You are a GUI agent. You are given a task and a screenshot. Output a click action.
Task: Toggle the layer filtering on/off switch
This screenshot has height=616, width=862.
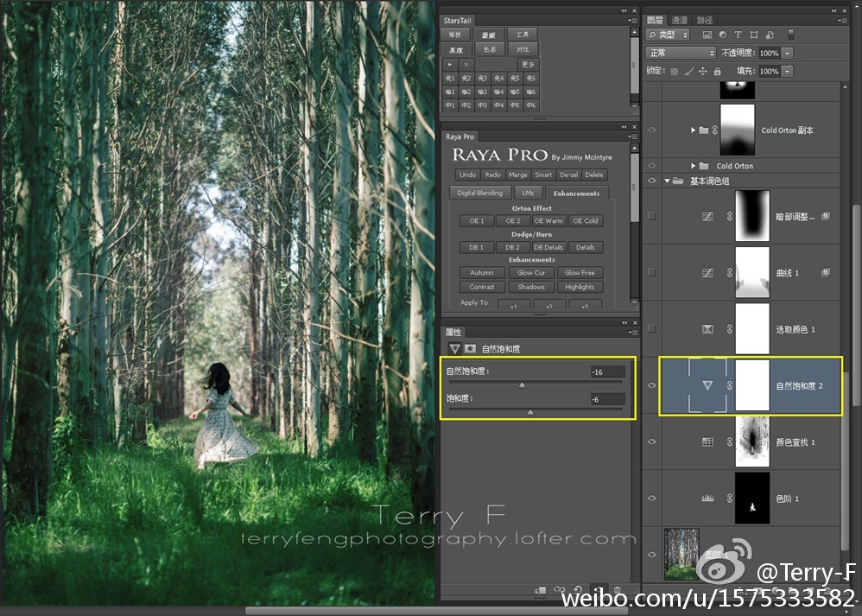coord(790,35)
